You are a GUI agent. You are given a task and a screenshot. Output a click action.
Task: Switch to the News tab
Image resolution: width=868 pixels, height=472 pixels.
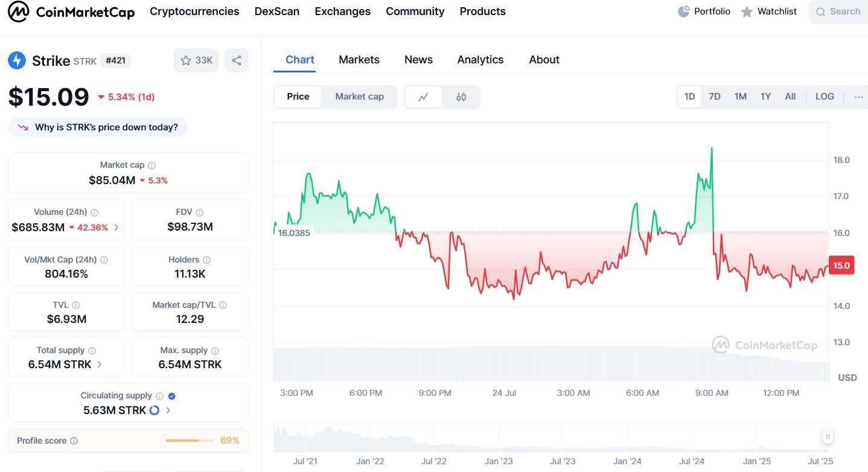[418, 60]
